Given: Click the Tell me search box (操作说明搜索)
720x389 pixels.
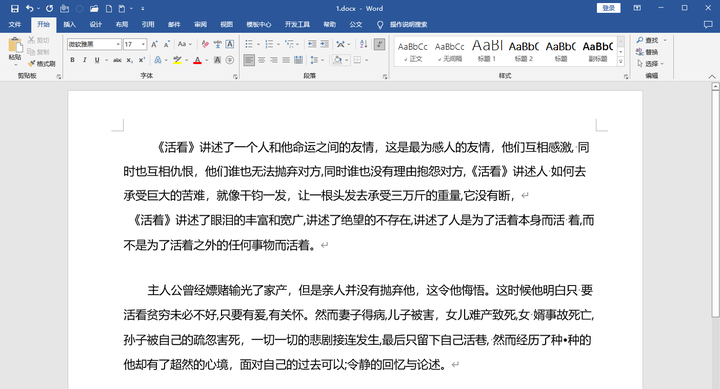Looking at the screenshot, I should (408, 24).
